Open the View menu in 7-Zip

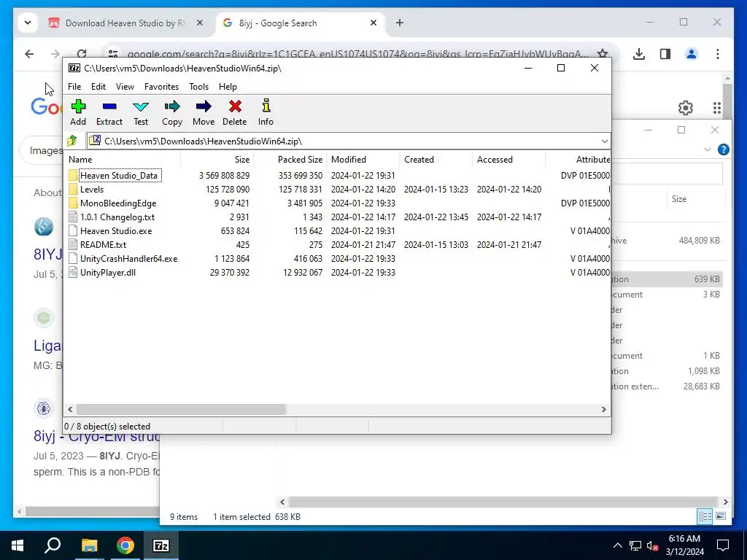[x=125, y=86]
